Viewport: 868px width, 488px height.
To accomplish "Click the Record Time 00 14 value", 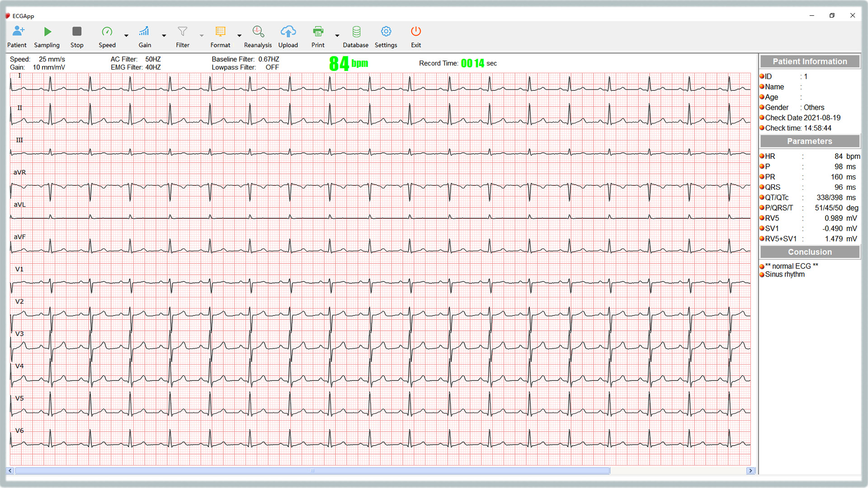I will (x=472, y=63).
